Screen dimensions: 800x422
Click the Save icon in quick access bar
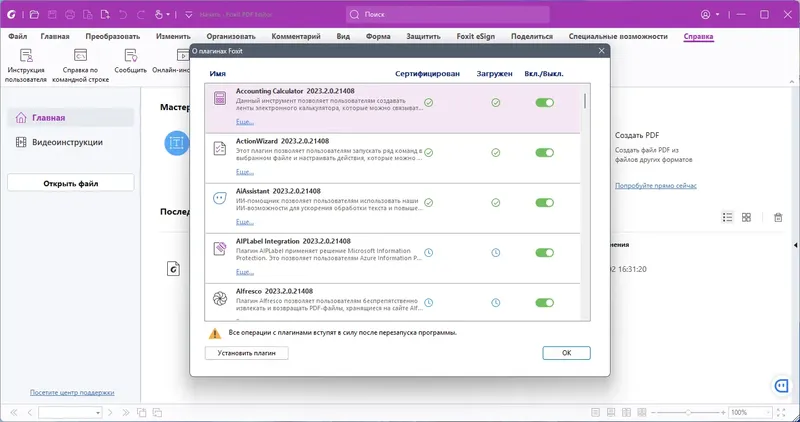(52, 14)
